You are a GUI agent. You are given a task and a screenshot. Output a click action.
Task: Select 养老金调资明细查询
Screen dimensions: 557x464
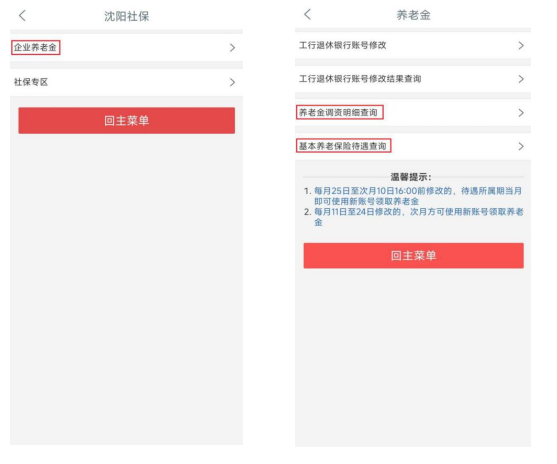coord(413,113)
